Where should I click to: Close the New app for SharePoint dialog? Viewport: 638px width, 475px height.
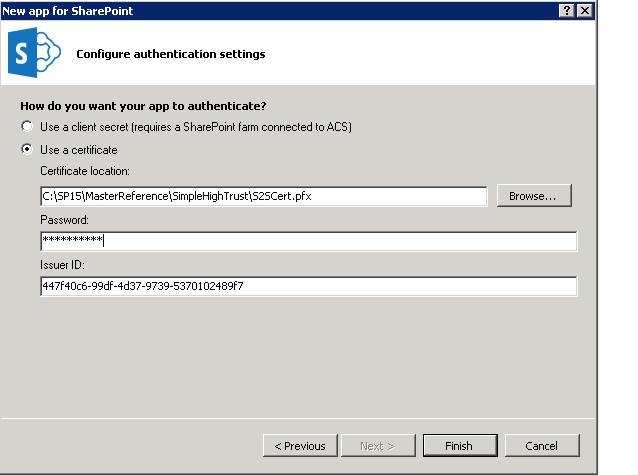585,11
